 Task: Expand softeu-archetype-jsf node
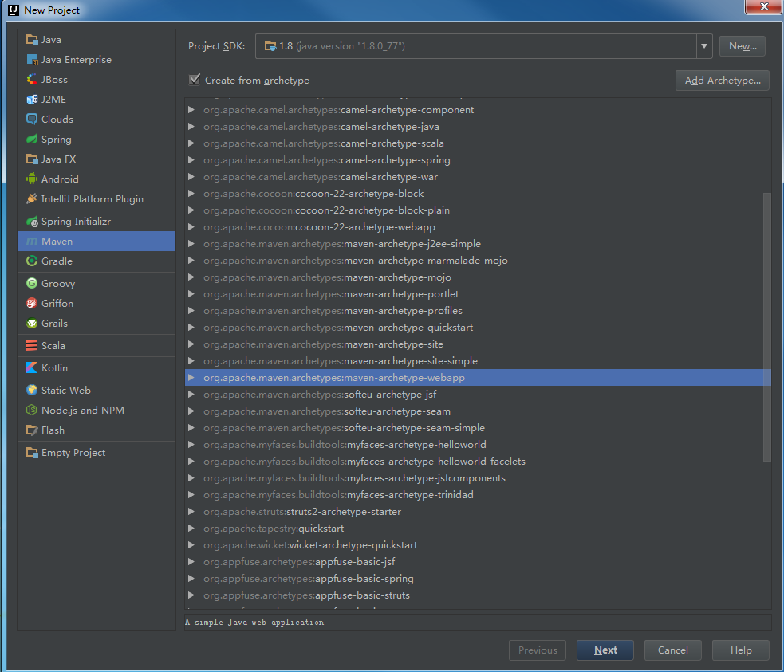coord(191,395)
